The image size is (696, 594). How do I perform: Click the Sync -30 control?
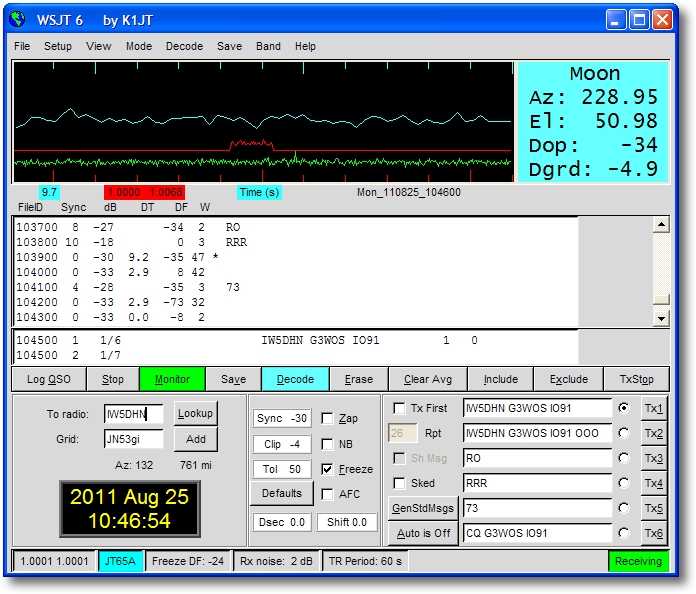[281, 418]
